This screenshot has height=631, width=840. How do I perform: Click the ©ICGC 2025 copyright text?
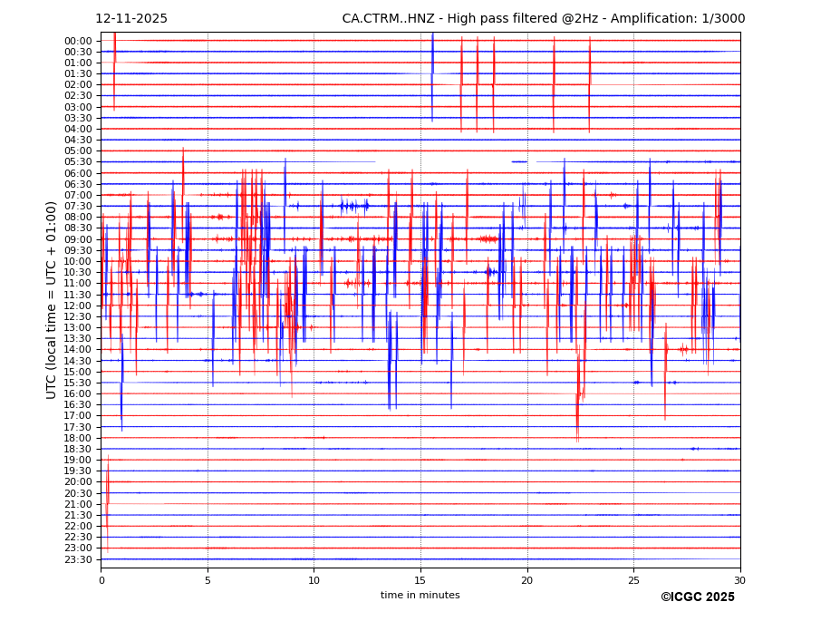click(x=697, y=597)
